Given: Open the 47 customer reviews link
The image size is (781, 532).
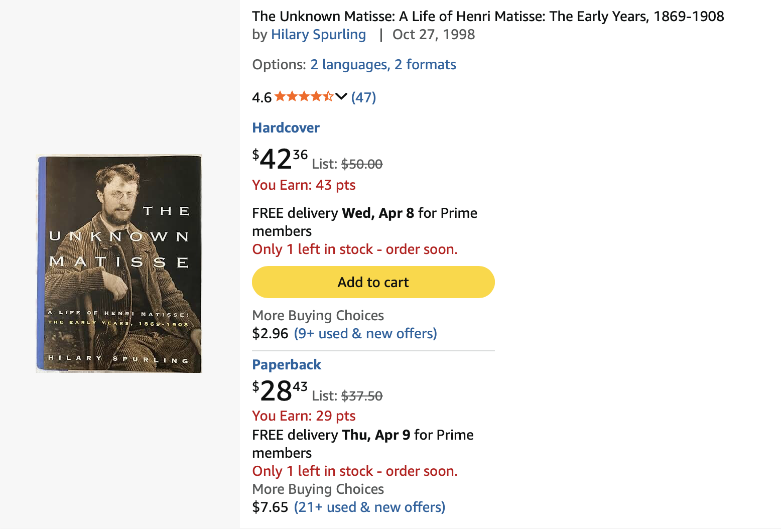Looking at the screenshot, I should tap(363, 97).
